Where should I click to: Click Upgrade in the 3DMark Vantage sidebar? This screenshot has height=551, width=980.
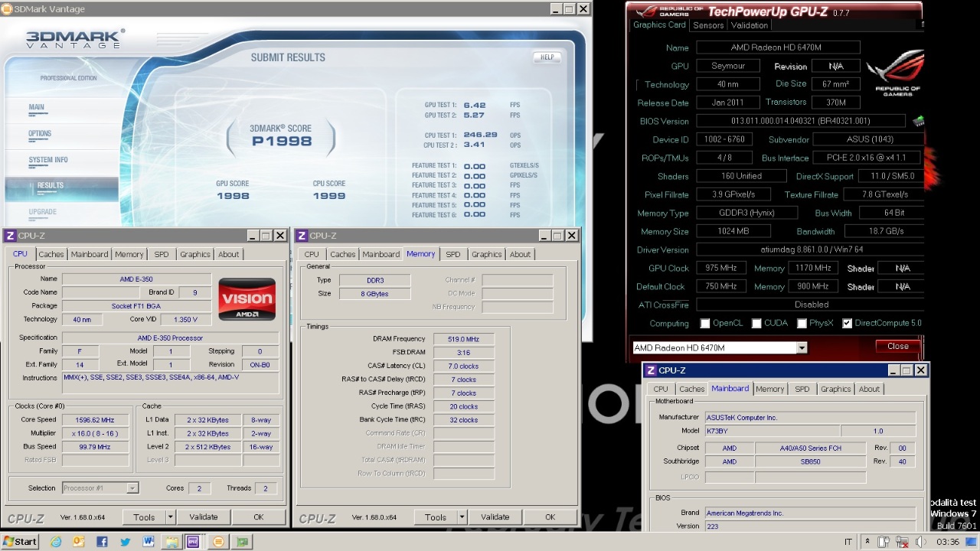(43, 212)
